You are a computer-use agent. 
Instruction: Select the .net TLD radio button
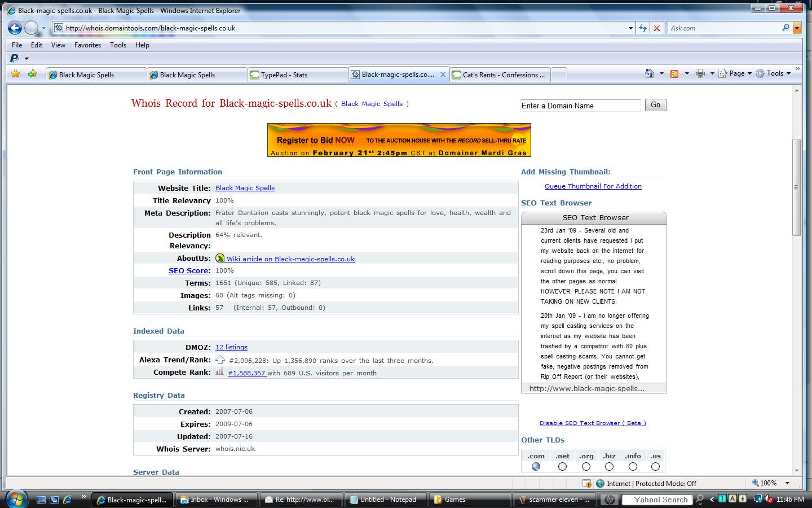(562, 466)
